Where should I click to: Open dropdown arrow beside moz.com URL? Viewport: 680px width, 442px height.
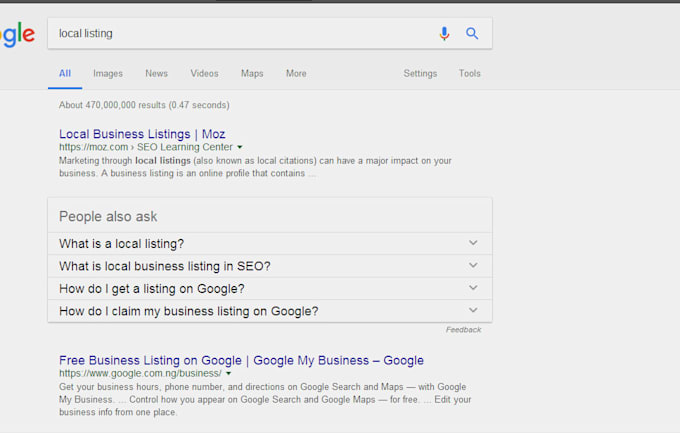[240, 147]
